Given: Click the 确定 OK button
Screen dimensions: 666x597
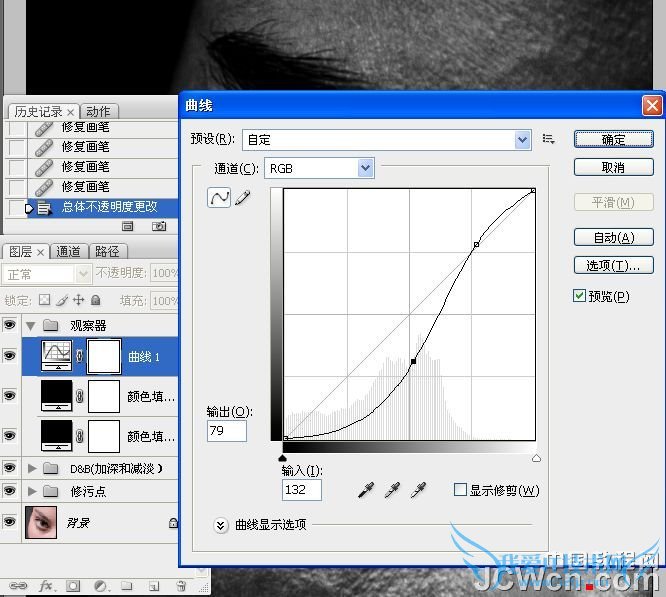Looking at the screenshot, I should 613,140.
